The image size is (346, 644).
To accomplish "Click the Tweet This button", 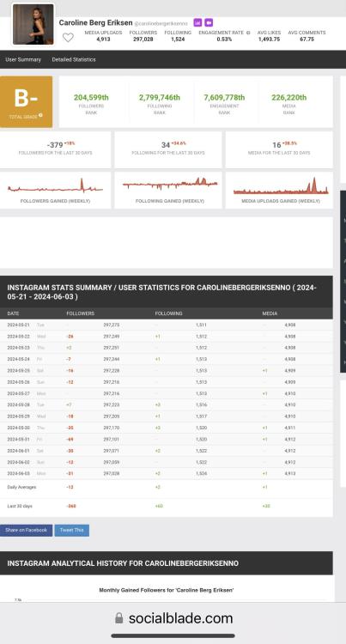I will click(72, 531).
